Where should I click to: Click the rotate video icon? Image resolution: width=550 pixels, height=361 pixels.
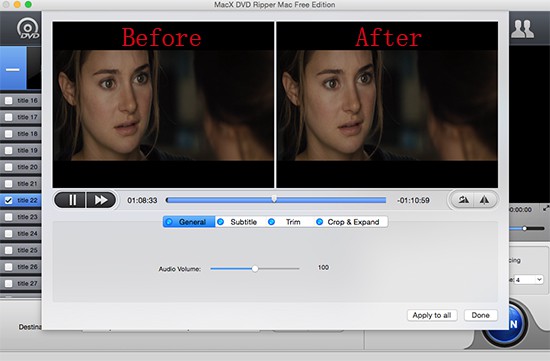coord(463,200)
